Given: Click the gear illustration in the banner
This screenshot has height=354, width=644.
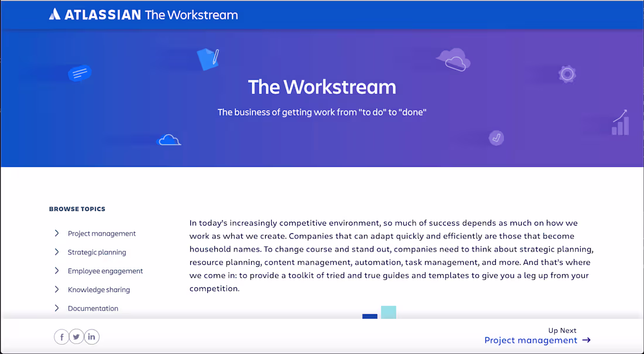Looking at the screenshot, I should [566, 74].
